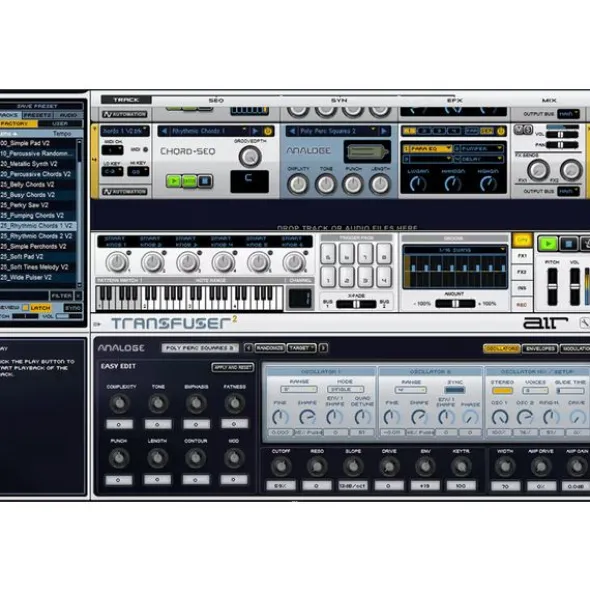Click Easy Edit Complexity knob
The width and height of the screenshot is (590, 591).
(x=120, y=403)
